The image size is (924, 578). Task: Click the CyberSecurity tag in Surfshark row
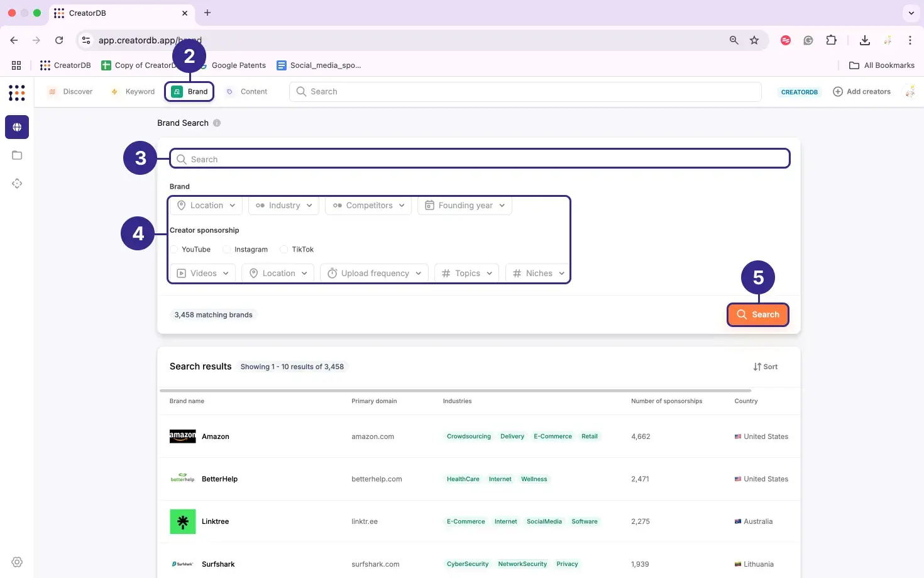(x=467, y=564)
